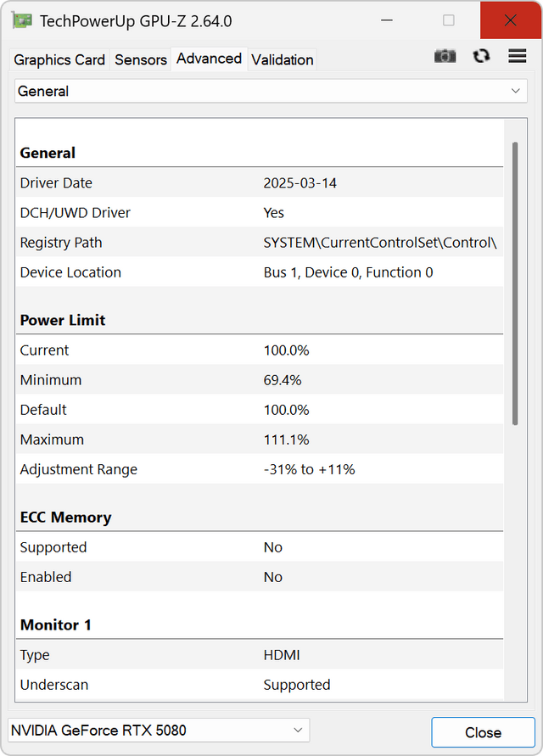Click the Power Limit section heading
Viewport: 543px width, 756px height.
[x=63, y=320]
